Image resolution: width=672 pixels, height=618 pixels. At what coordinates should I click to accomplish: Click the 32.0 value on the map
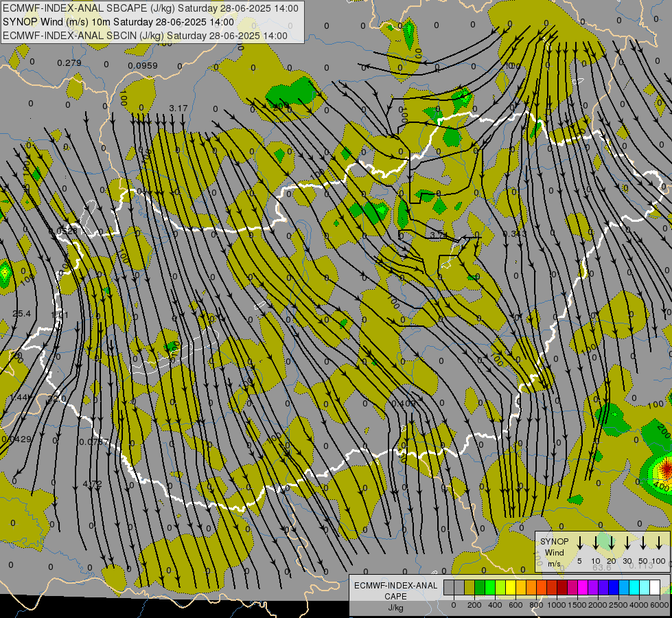[57, 398]
